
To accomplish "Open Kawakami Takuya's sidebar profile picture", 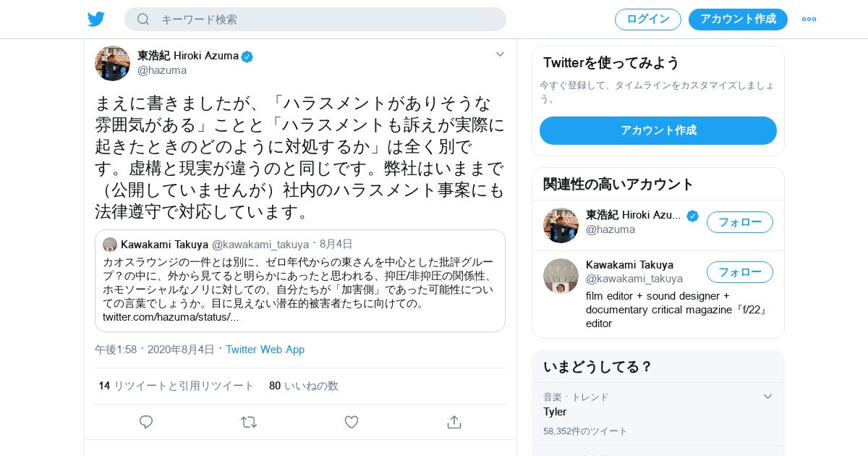I will click(x=561, y=276).
